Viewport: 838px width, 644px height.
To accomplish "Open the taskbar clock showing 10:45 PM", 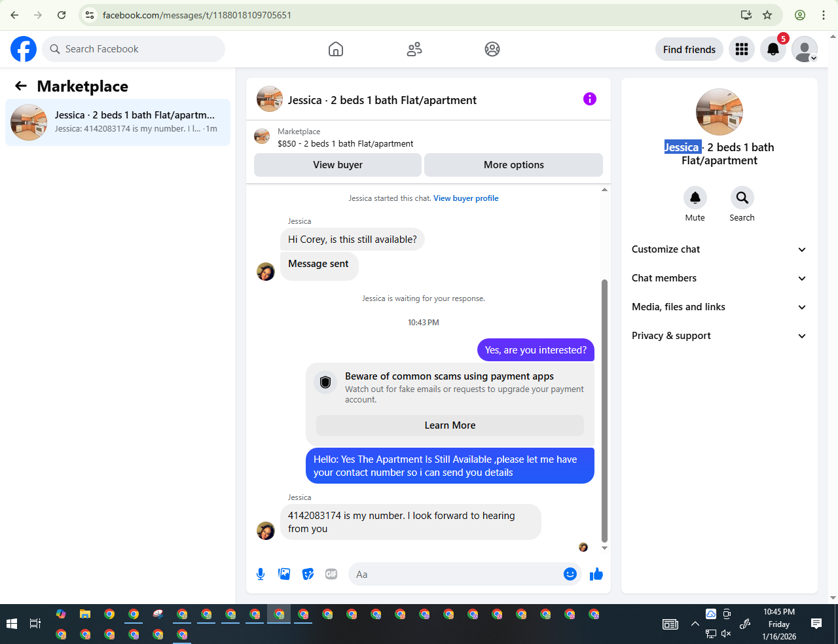I will pyautogui.click(x=779, y=624).
